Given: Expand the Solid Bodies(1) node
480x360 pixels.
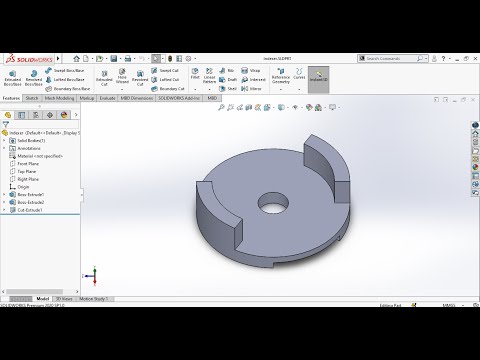Looking at the screenshot, I should coord(4,140).
